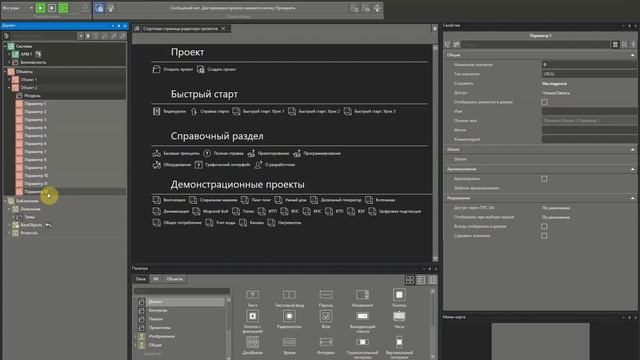Open the search dropdown in the tree panel
The height and width of the screenshot is (360, 640).
point(81,36)
